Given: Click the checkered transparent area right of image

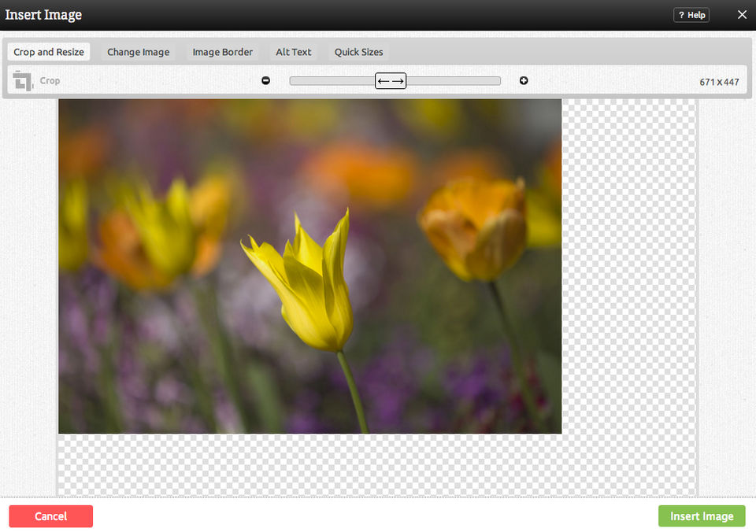Looking at the screenshot, I should pos(628,268).
